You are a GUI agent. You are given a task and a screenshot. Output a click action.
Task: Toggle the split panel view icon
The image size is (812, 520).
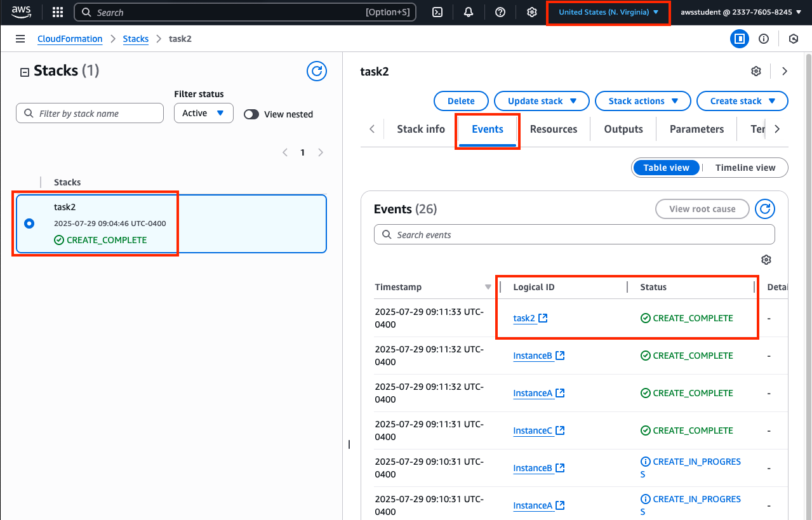(x=739, y=39)
